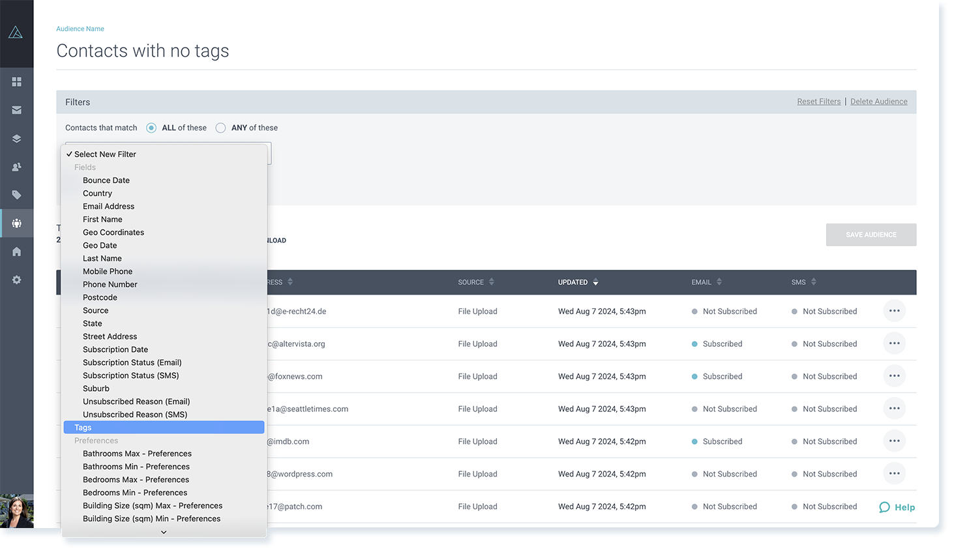Choose Country from the filter dropdown list
Image resolution: width=967 pixels, height=560 pixels.
click(97, 193)
